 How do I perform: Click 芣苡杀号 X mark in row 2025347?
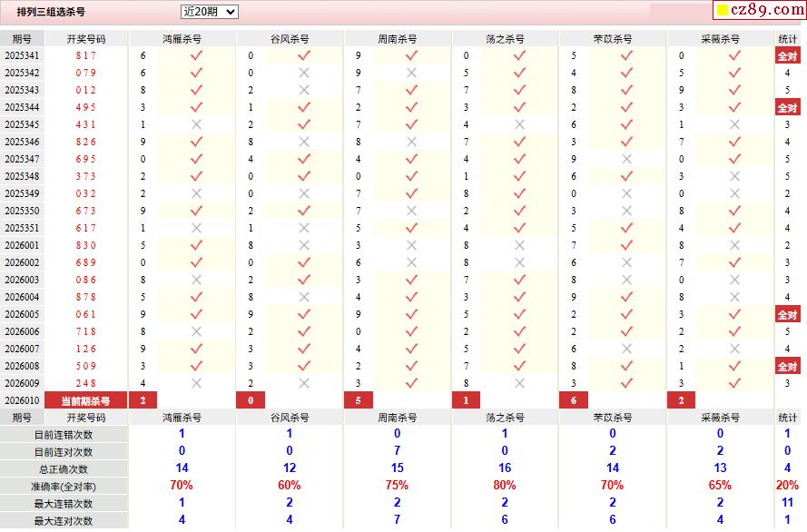(626, 159)
